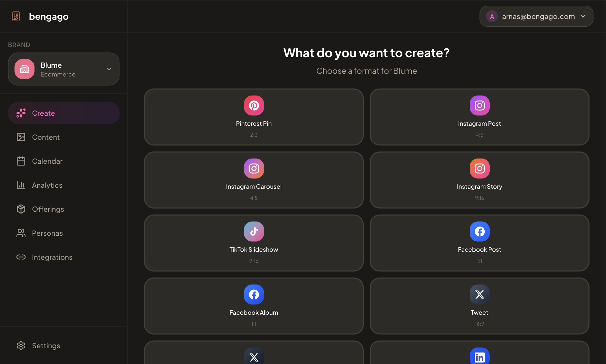Go to the Calendar page
This screenshot has height=364, width=606.
coord(47,161)
